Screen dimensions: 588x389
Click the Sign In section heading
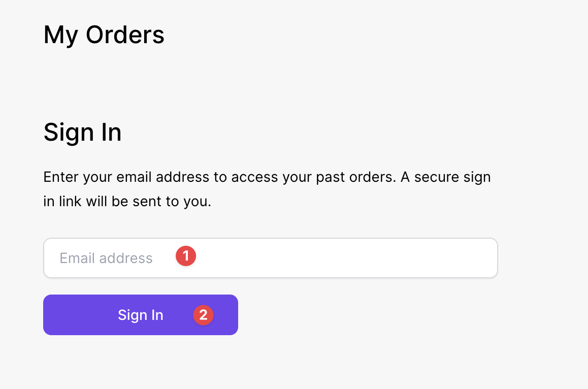coord(82,132)
